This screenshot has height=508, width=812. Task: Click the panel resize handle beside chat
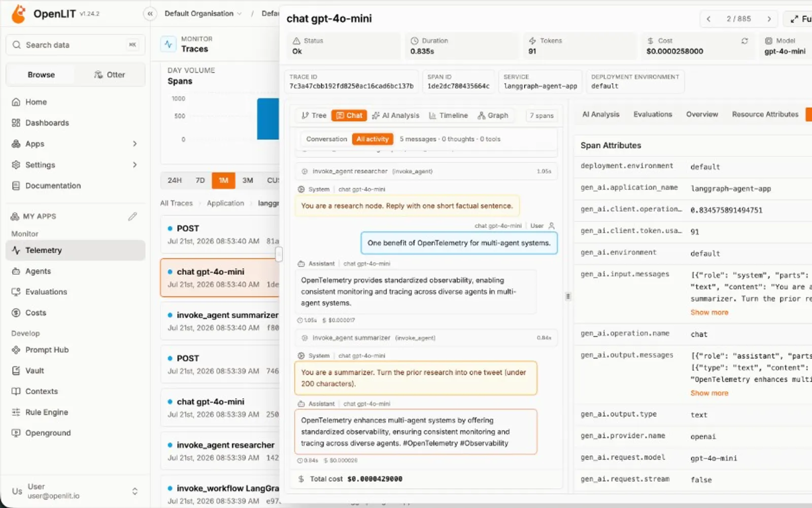point(568,296)
